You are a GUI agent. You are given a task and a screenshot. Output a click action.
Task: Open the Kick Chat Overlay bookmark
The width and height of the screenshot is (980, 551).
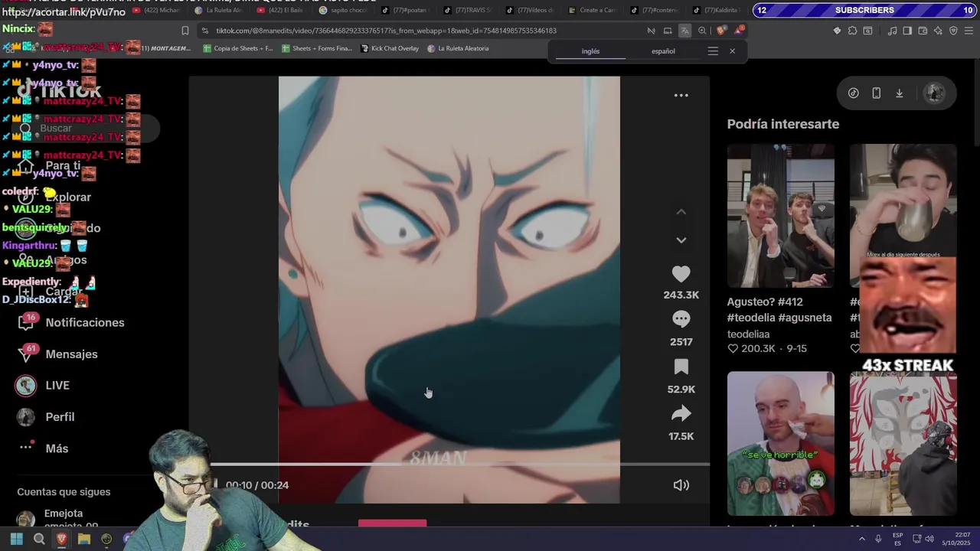pos(390,48)
